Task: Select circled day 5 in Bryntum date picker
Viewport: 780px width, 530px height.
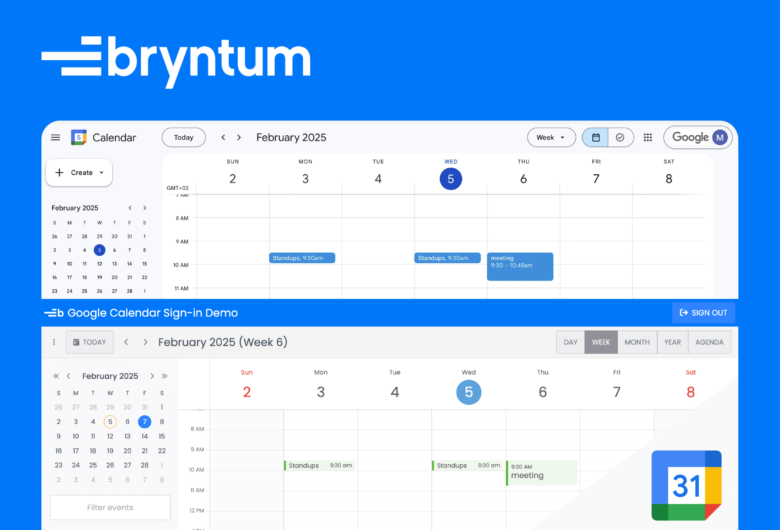Action: point(110,422)
